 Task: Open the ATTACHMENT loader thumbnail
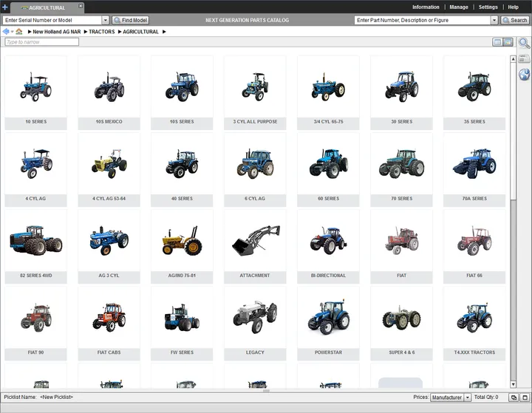[x=255, y=247]
